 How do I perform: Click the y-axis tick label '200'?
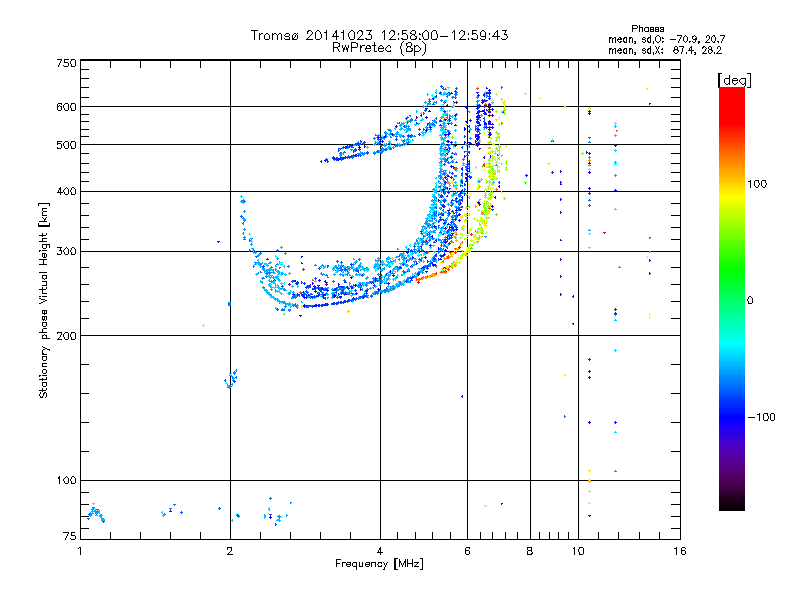click(x=66, y=336)
